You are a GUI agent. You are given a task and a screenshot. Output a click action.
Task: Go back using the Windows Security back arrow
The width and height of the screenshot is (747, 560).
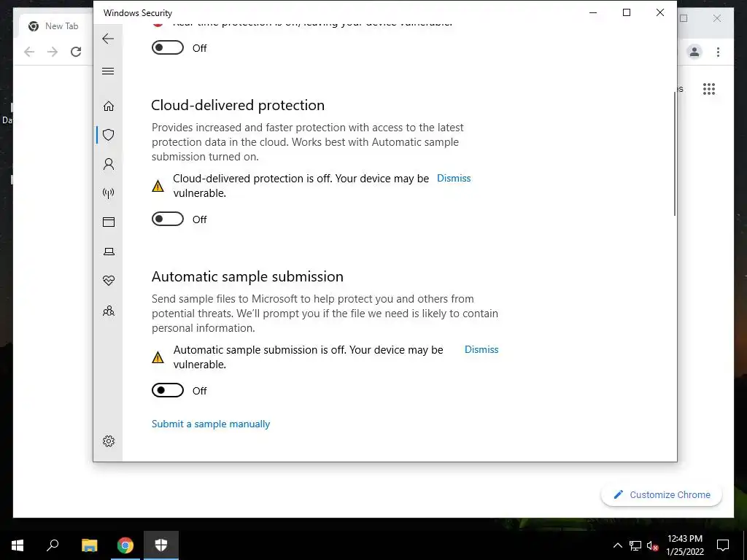[108, 39]
